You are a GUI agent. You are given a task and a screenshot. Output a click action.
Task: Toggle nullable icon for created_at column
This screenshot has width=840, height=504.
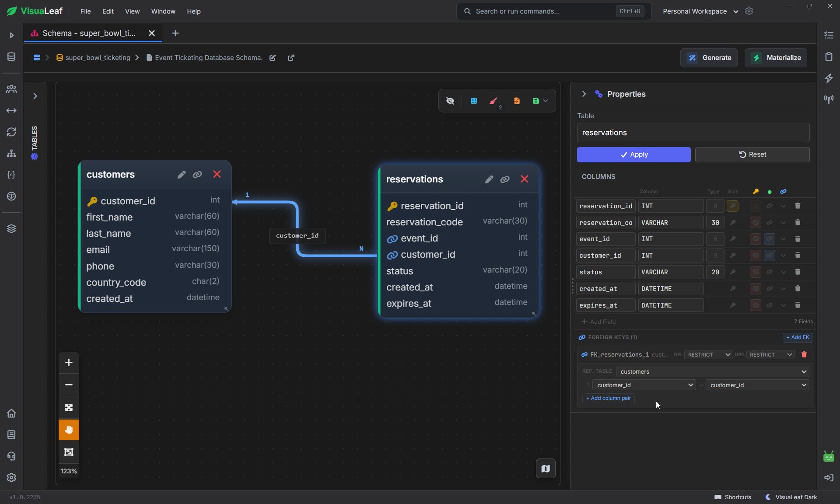[755, 289]
